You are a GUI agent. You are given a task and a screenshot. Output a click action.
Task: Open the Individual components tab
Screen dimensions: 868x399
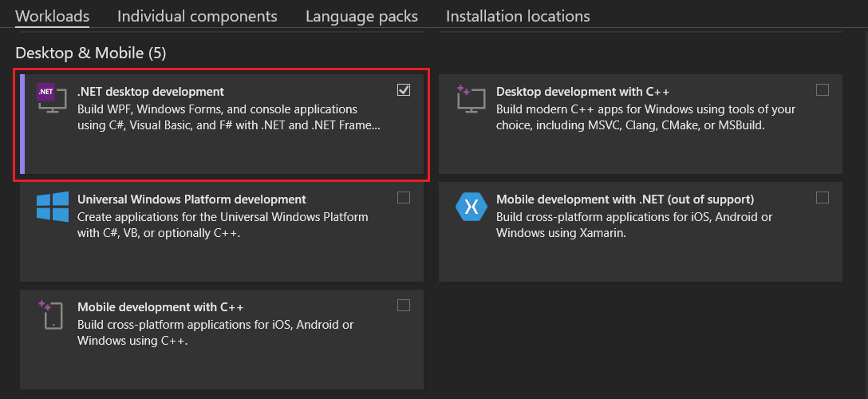[x=197, y=16]
